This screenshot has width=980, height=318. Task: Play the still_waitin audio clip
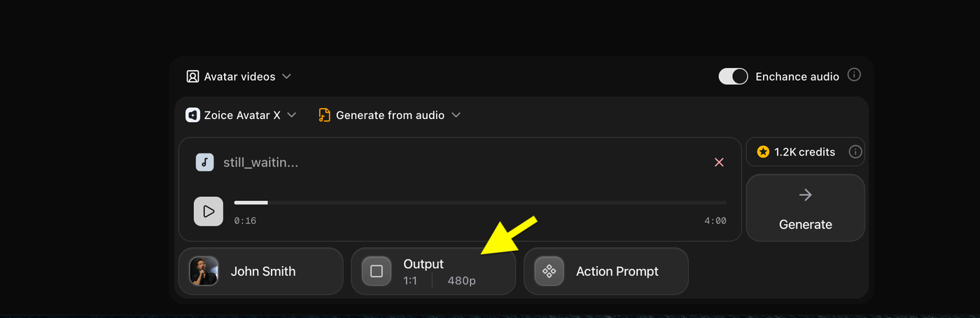(209, 211)
